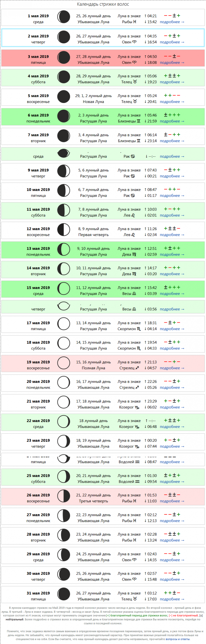Click the gibbous moon icon for 14 мая 2019
206x644 pixels.
coord(64,269)
